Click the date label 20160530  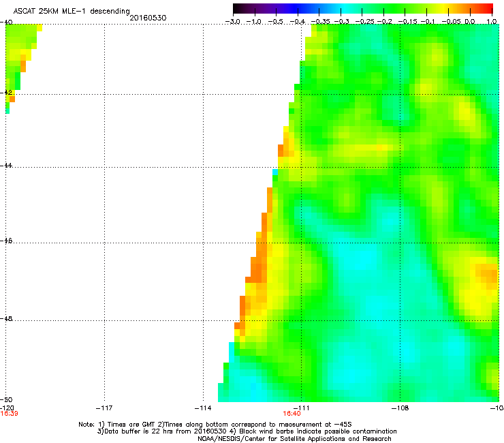(x=148, y=18)
